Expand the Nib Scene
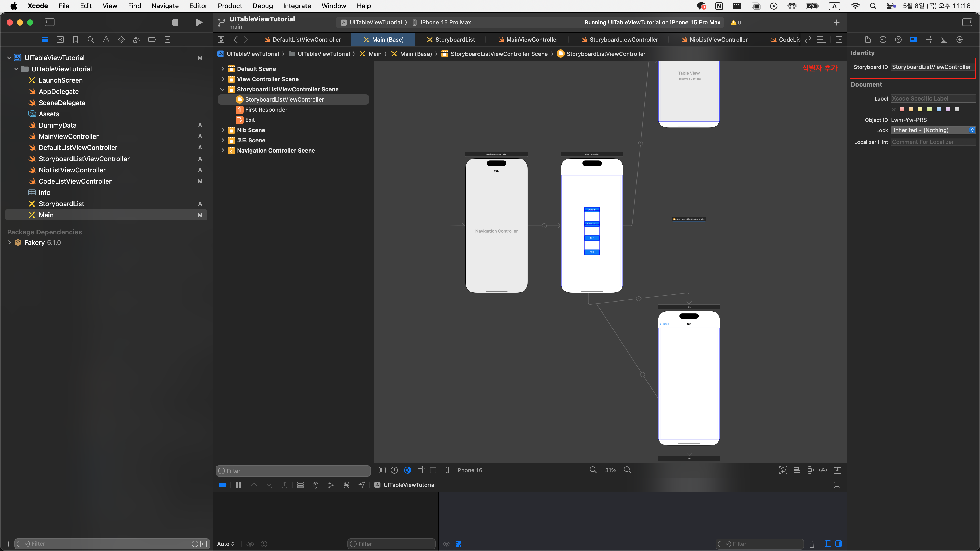 pos(223,130)
